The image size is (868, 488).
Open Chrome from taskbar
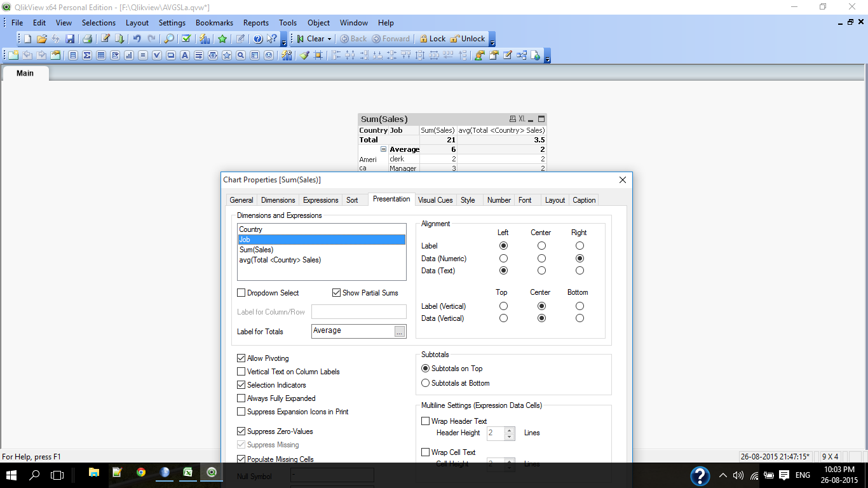pos(141,472)
